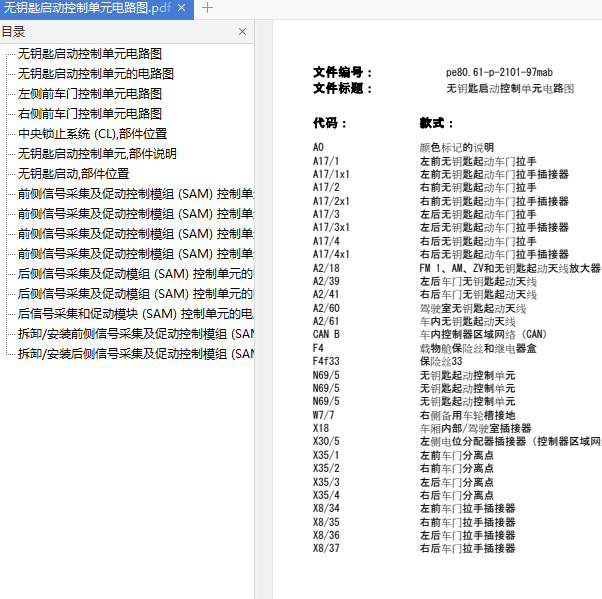Click description 车厢内部/驾驶室插接器

click(475, 428)
